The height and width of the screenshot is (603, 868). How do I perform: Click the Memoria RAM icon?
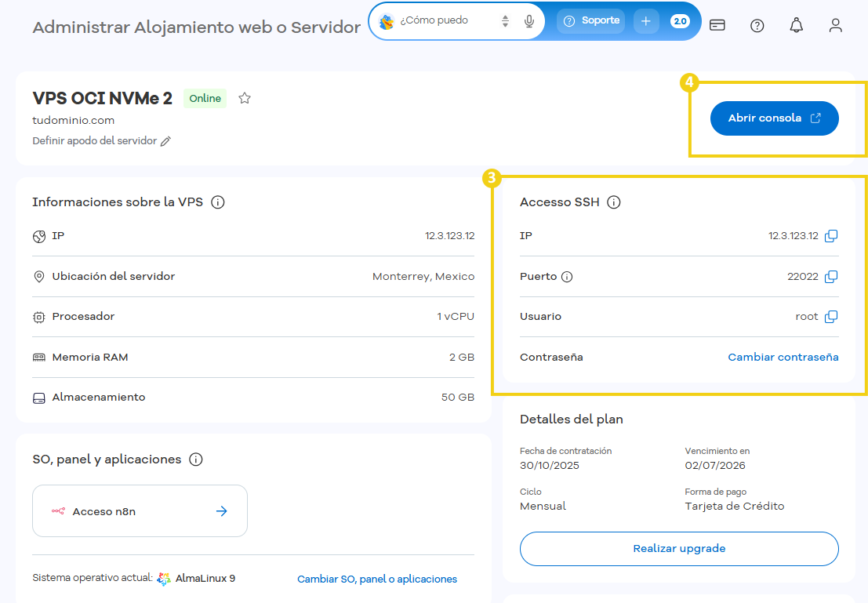coord(38,357)
